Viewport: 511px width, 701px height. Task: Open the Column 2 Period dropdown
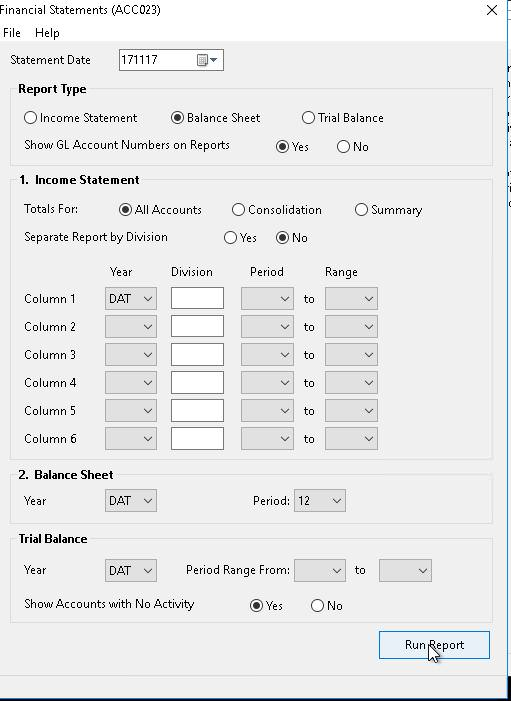click(x=267, y=327)
